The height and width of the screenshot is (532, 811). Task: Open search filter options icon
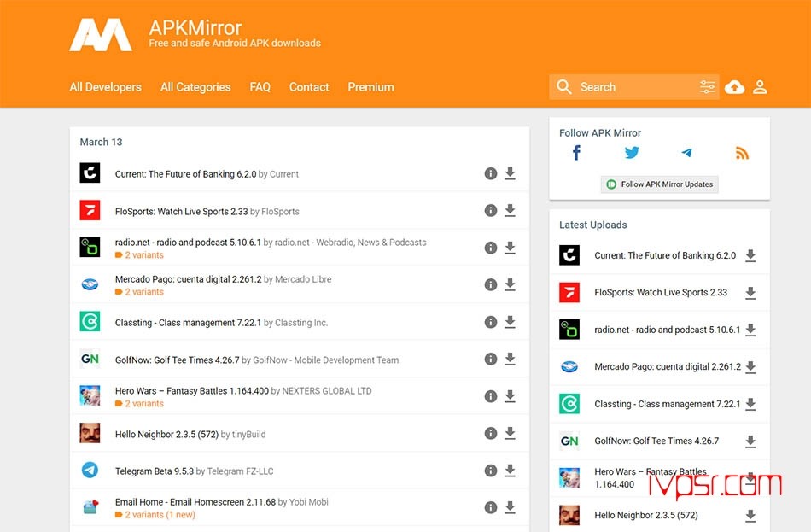707,87
